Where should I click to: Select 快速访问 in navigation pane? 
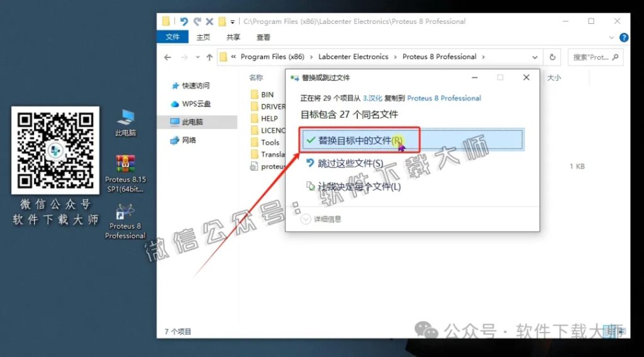pyautogui.click(x=196, y=86)
